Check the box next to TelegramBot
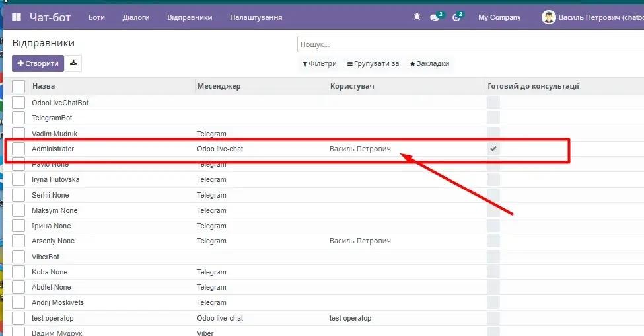Image resolution: width=644 pixels, height=336 pixels. click(18, 118)
